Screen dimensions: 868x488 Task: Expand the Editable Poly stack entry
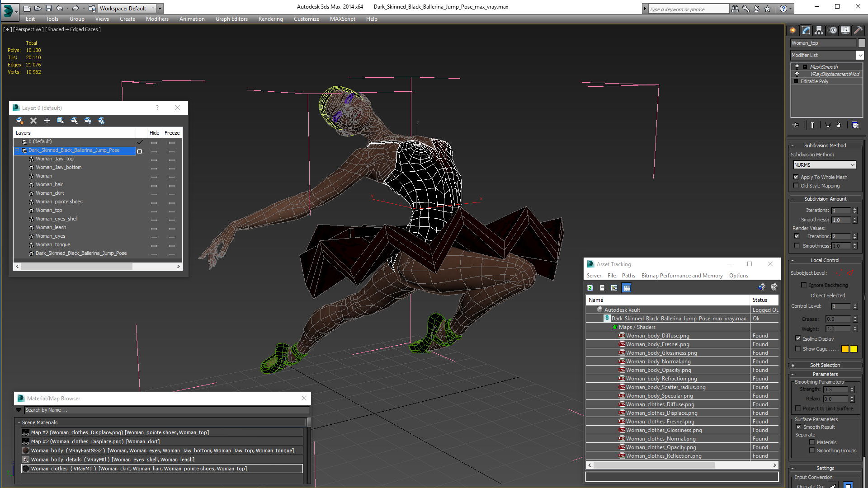click(796, 81)
